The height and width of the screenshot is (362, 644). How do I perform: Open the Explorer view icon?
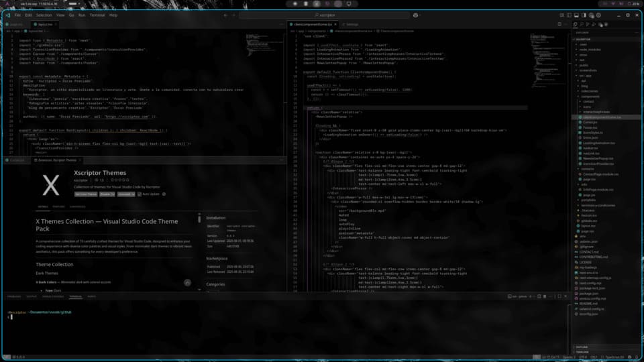click(575, 24)
